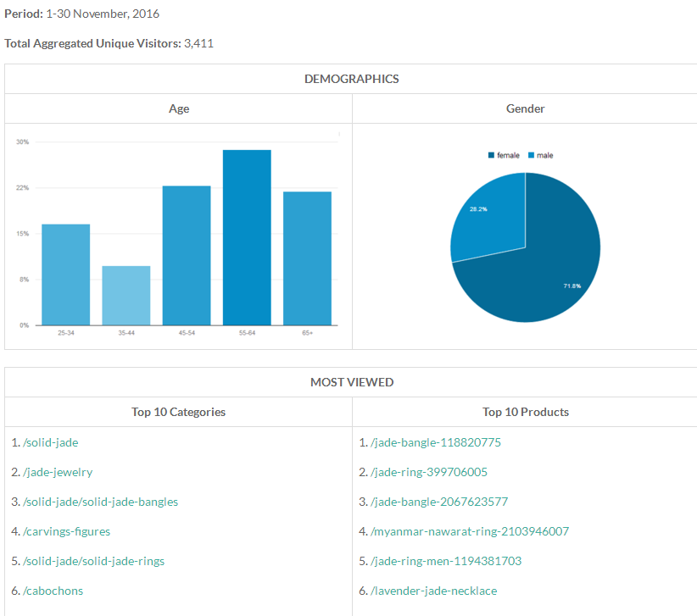Open the /lavender-jade-necklace product link
Image resolution: width=697 pixels, height=616 pixels.
(433, 591)
